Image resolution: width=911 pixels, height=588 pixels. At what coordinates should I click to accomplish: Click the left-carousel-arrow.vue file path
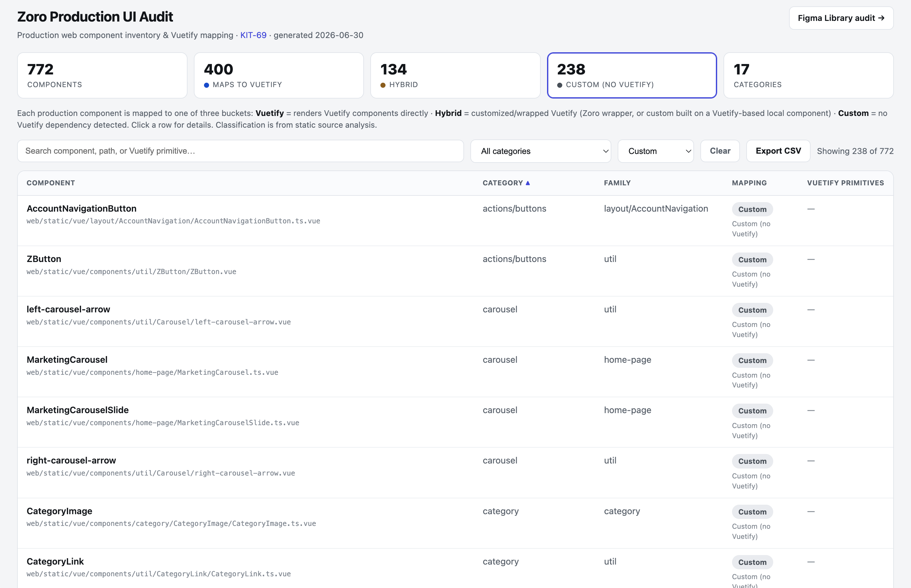159,322
